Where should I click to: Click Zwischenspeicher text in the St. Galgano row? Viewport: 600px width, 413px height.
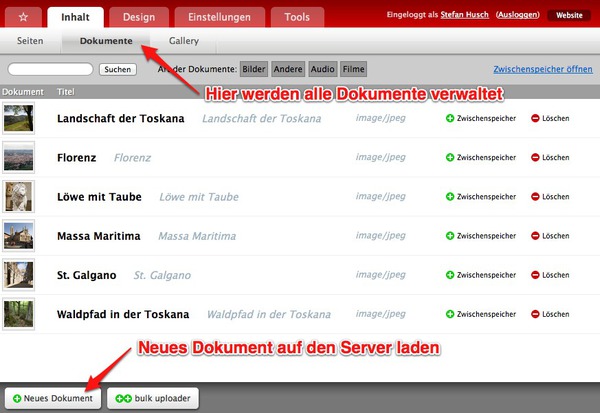pyautogui.click(x=486, y=275)
